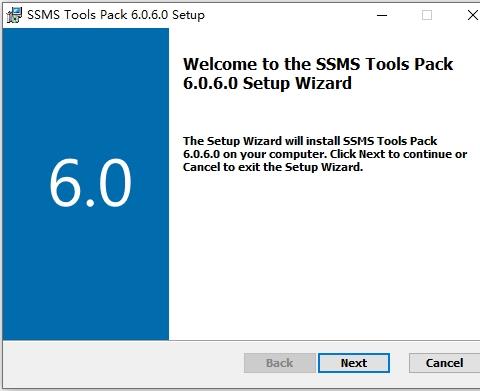
Task: Click the installer icon in title bar
Action: [x=14, y=15]
